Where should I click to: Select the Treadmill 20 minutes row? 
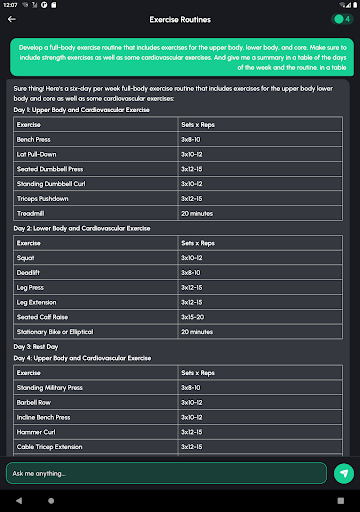178,213
